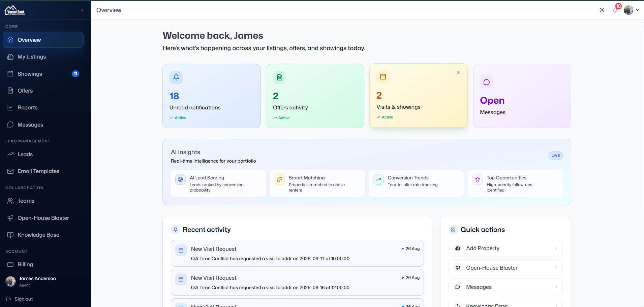Open Visits & showings via arrow icon

pos(458,73)
